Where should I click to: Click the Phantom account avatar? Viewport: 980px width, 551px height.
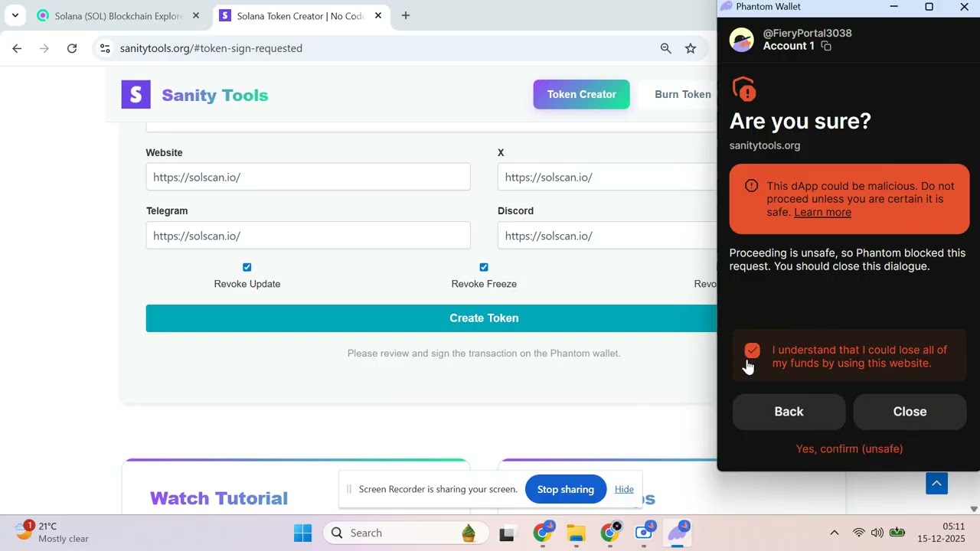coord(741,40)
